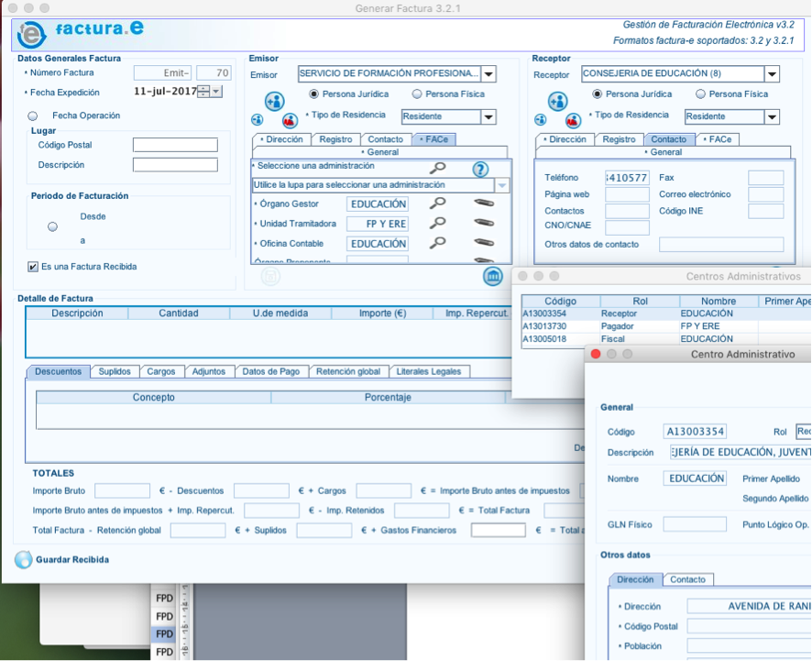Edit Unidad Tramitadora with its pencil icon
The image size is (812, 661).
pyautogui.click(x=484, y=223)
